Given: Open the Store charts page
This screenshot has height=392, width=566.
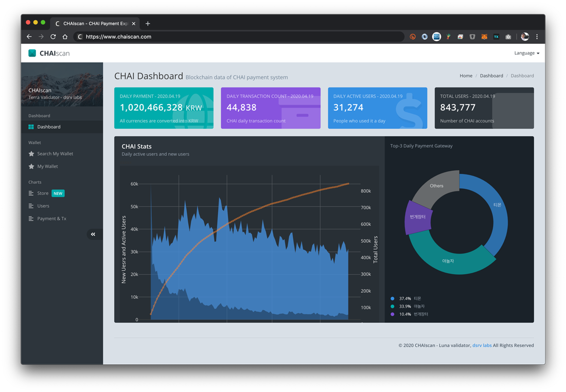Looking at the screenshot, I should 43,193.
